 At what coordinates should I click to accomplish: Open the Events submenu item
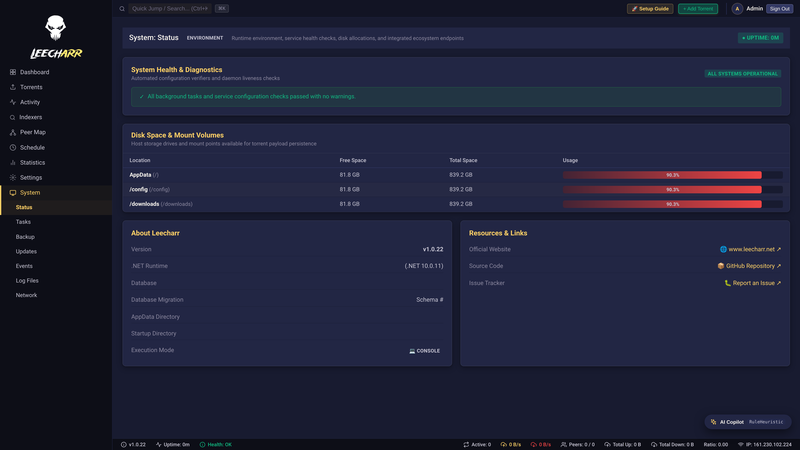click(56, 266)
